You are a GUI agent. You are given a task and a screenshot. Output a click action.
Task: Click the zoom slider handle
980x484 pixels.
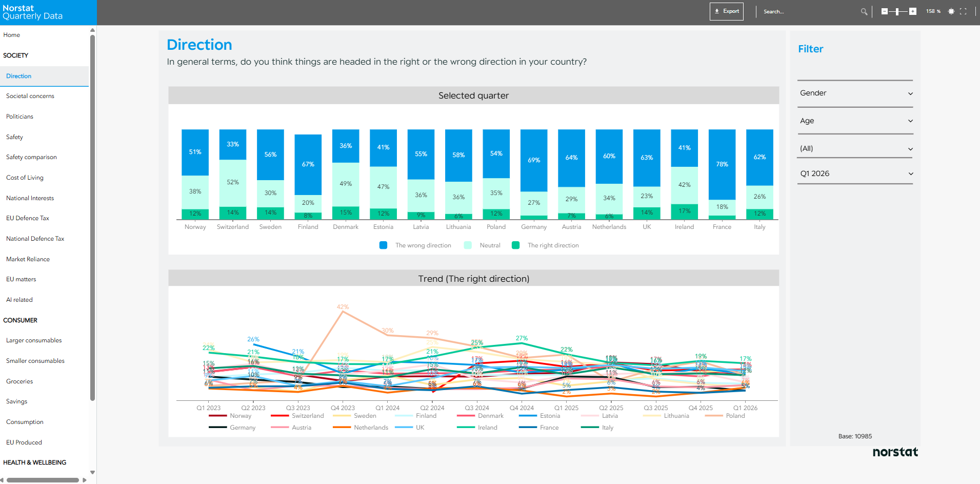click(897, 11)
